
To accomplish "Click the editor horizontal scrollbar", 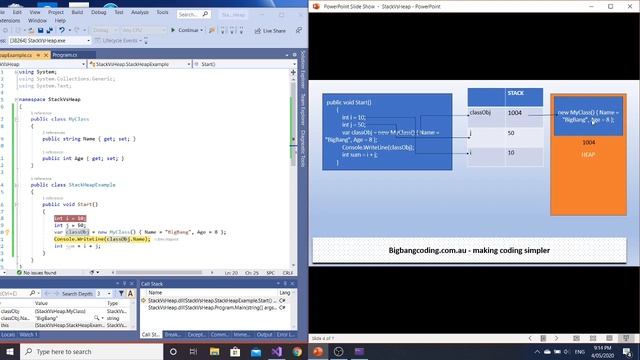I will pyautogui.click(x=158, y=272).
